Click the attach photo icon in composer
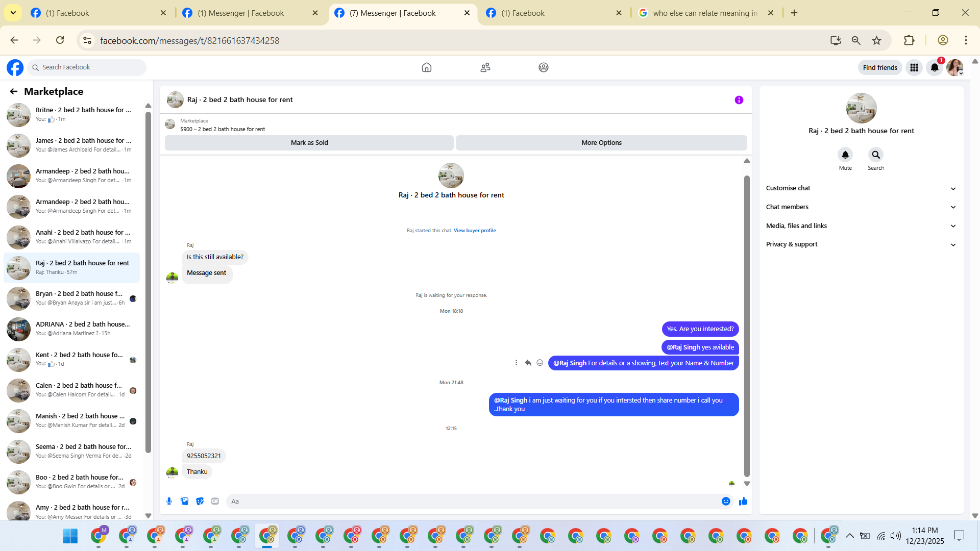 point(184,502)
